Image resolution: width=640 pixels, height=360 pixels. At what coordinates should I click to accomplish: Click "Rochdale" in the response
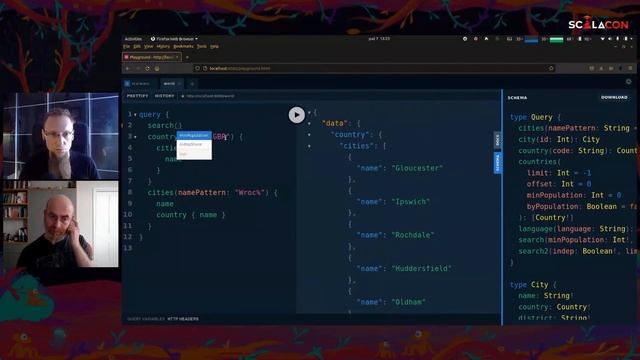click(413, 235)
